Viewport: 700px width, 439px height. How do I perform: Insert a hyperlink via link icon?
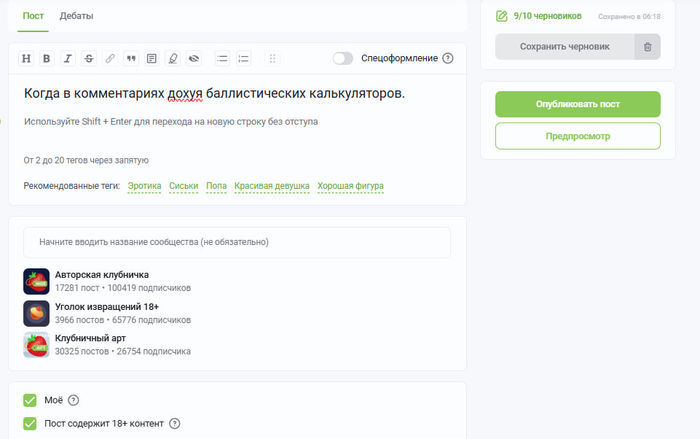110,58
